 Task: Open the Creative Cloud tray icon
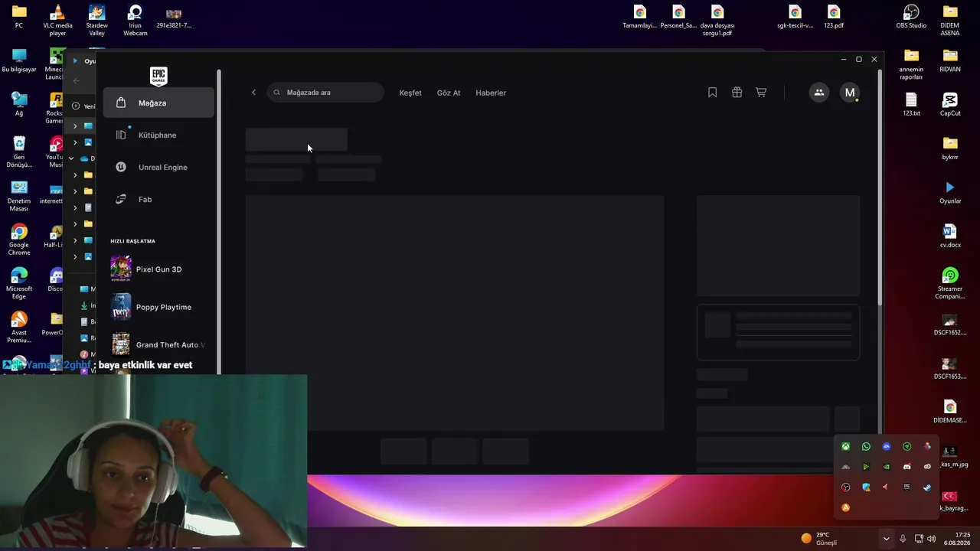tap(927, 467)
